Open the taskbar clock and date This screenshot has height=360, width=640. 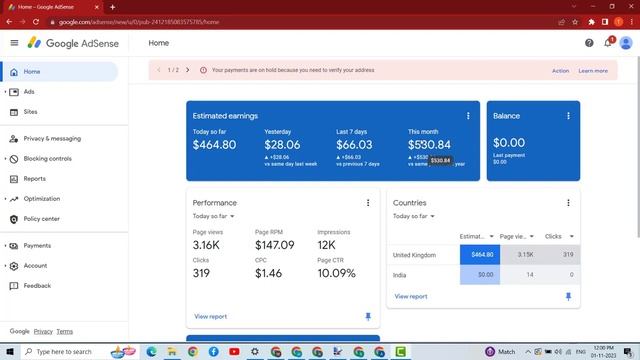pos(603,351)
